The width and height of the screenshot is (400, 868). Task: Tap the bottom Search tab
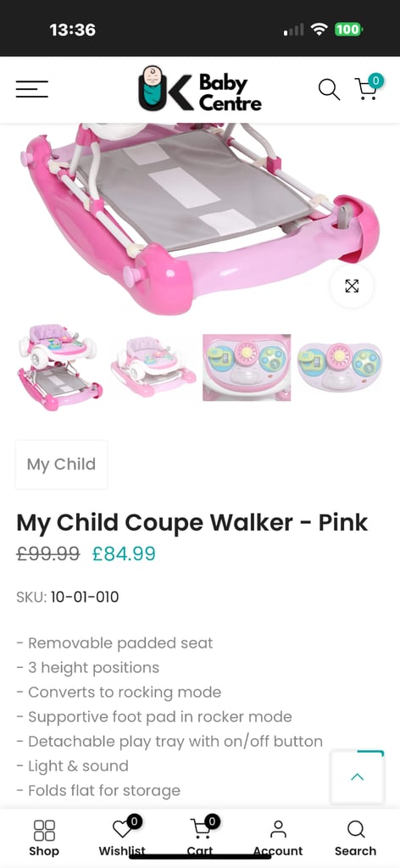tap(355, 838)
